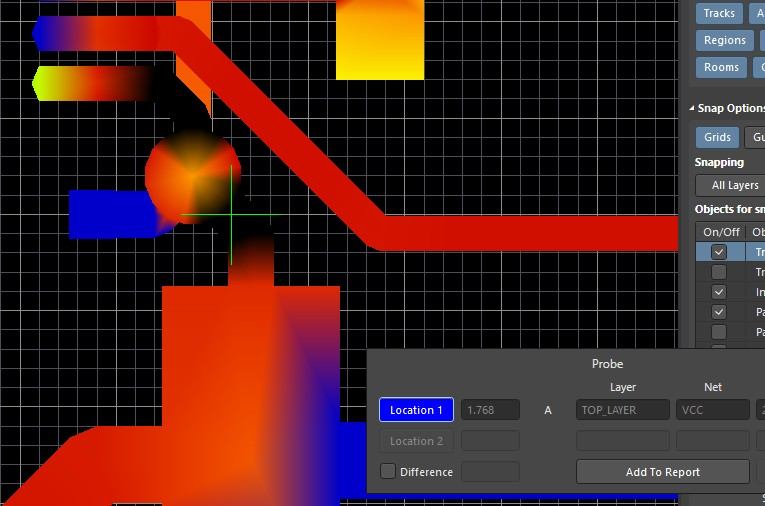
Task: Toggle the Regions object filter
Action: click(x=725, y=40)
